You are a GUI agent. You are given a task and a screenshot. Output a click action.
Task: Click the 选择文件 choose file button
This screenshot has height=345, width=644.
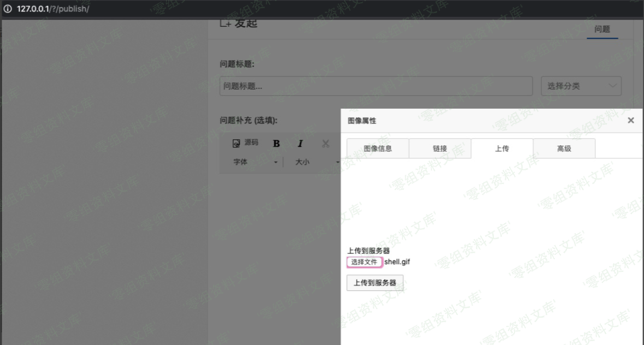point(364,262)
